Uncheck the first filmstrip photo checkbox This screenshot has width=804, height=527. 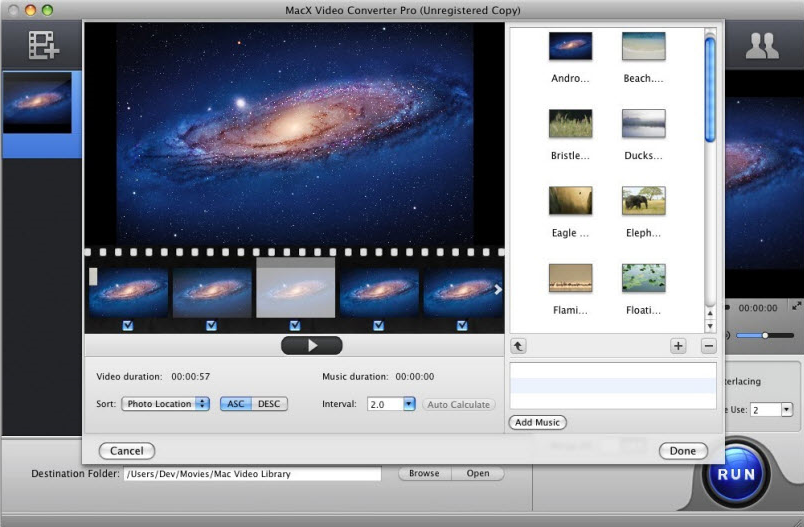127,325
